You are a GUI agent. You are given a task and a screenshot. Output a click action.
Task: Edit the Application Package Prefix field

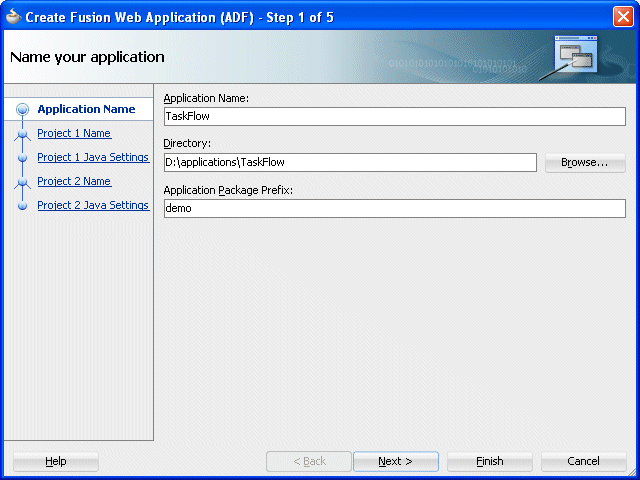point(394,209)
